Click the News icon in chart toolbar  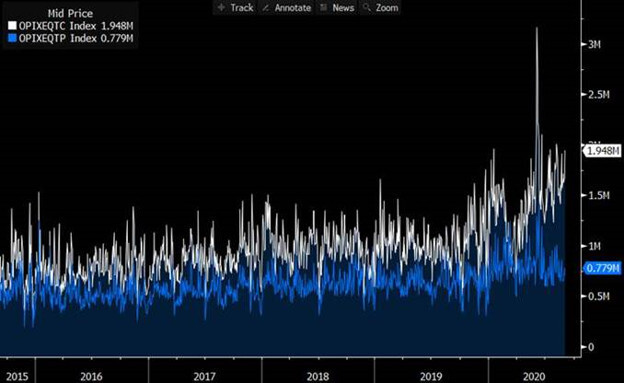(324, 8)
